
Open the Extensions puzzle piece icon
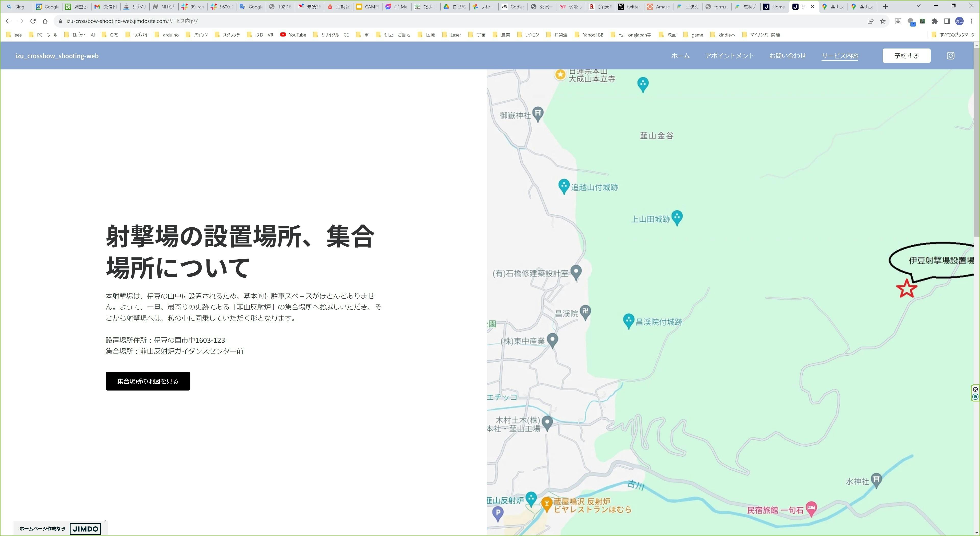[x=934, y=21]
